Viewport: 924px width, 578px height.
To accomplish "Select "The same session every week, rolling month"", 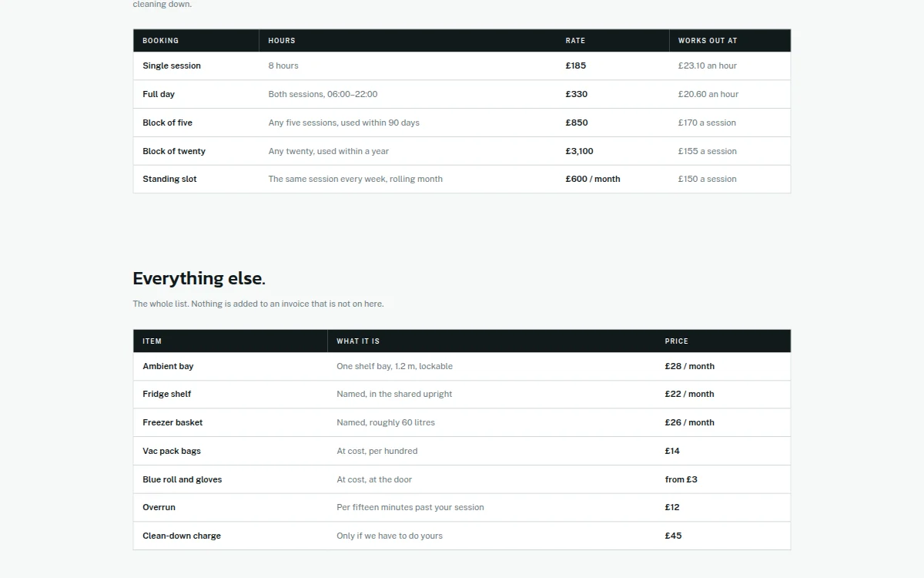I will [356, 179].
